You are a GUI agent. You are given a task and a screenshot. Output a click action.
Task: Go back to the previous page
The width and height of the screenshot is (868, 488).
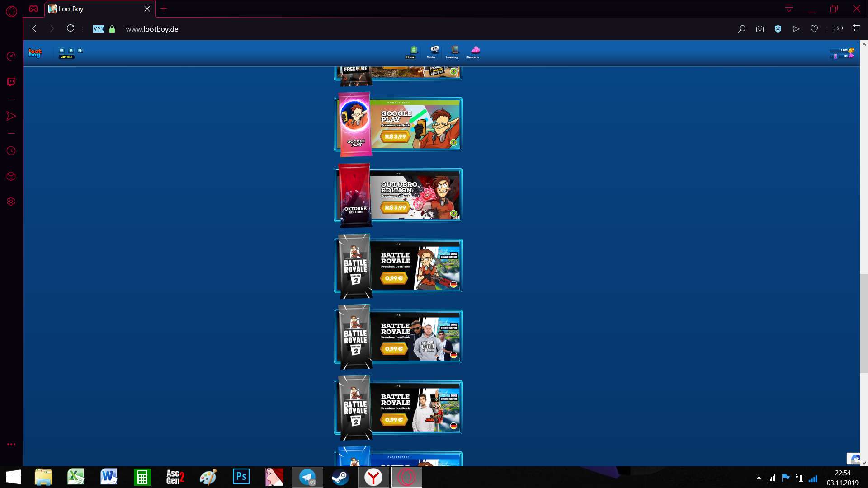[x=34, y=29]
